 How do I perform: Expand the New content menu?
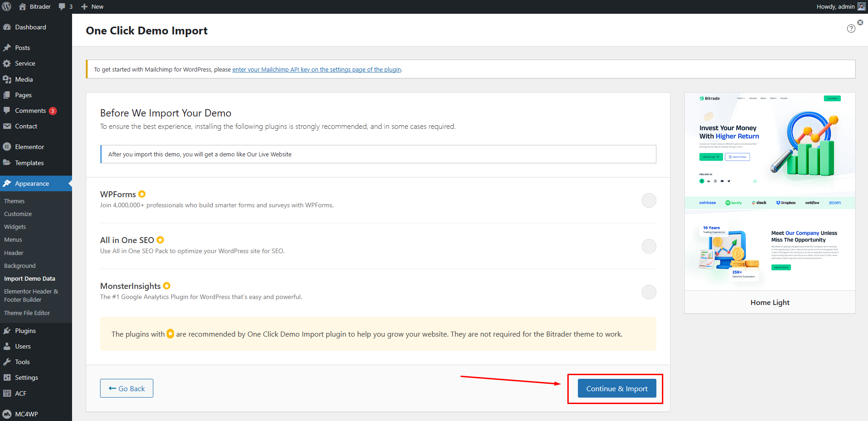coord(92,7)
